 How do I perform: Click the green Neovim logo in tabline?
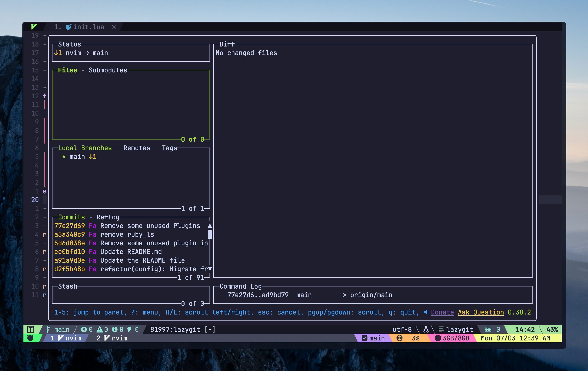point(34,27)
